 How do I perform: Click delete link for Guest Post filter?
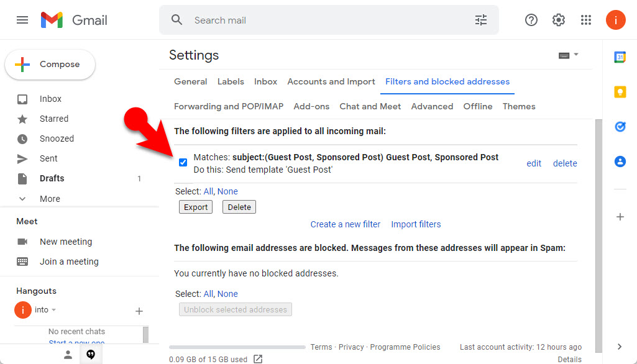pyautogui.click(x=565, y=163)
